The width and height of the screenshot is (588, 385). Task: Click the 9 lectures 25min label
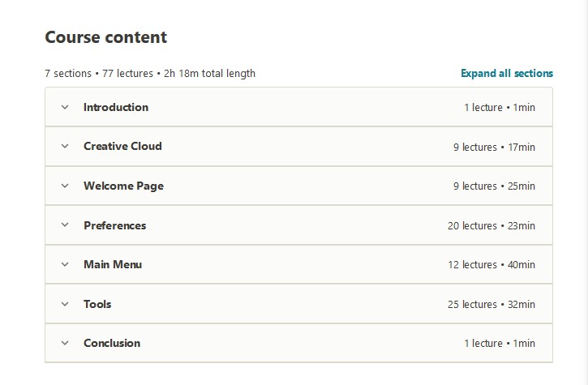[494, 186]
